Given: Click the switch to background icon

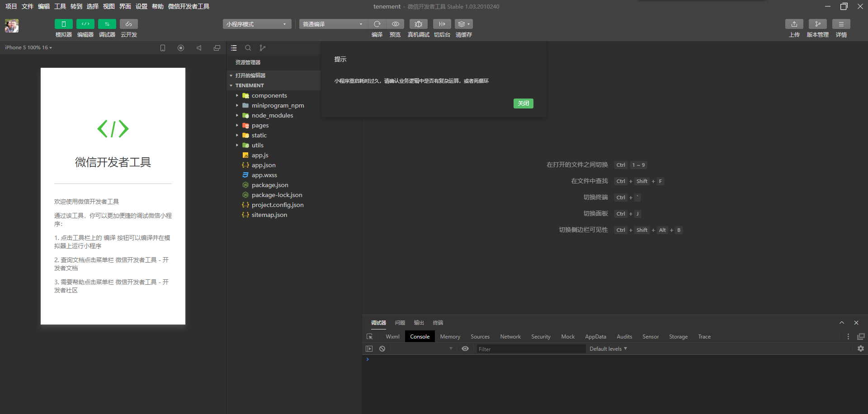Looking at the screenshot, I should pos(442,24).
